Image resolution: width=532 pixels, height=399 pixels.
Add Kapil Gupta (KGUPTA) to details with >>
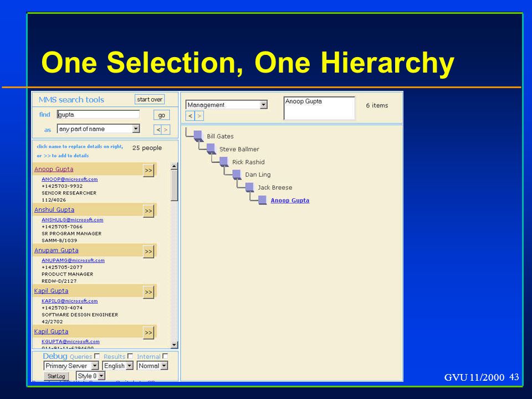pyautogui.click(x=149, y=332)
